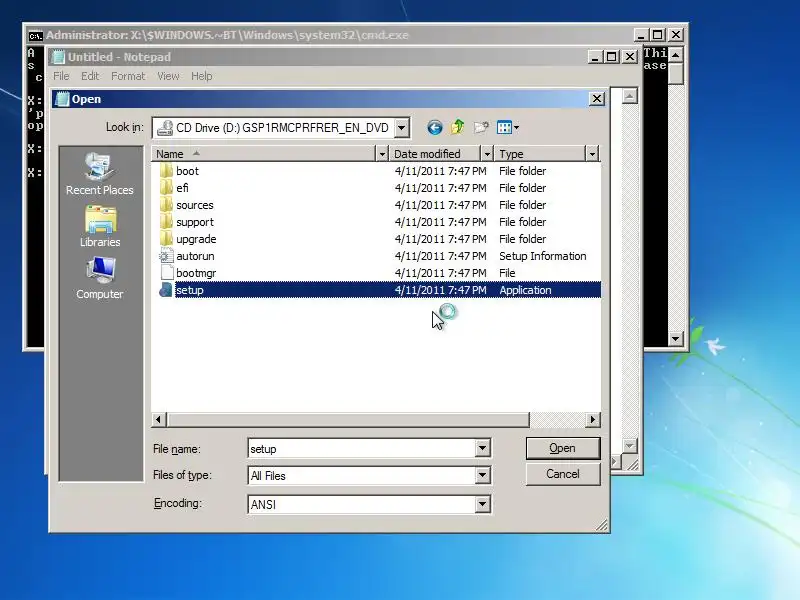Click the Cancel button
The width and height of the screenshot is (800, 600).
pos(563,474)
